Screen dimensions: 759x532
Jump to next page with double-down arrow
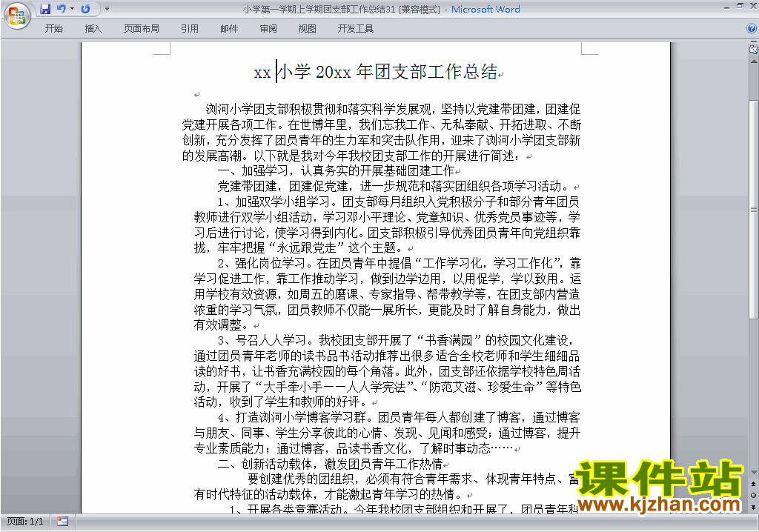754,507
